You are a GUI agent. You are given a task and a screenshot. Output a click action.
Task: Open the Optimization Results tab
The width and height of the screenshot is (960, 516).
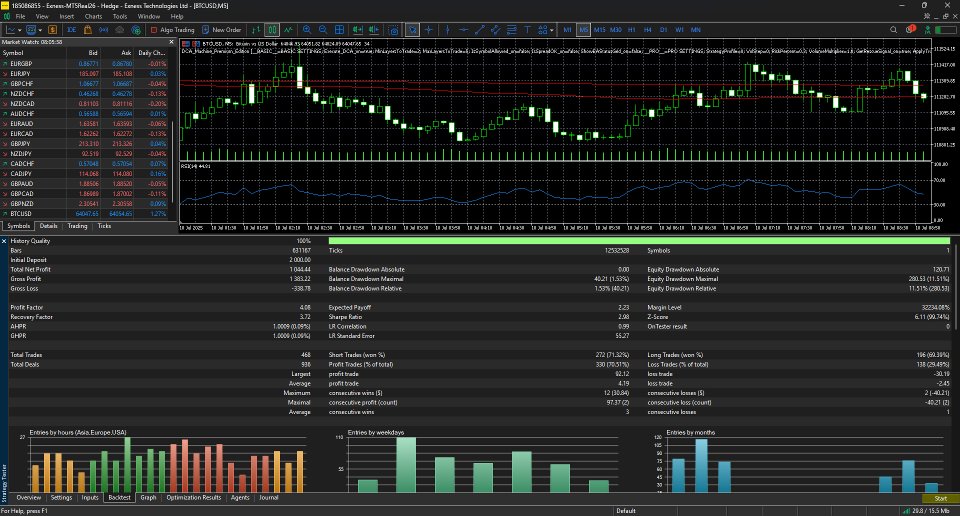193,498
